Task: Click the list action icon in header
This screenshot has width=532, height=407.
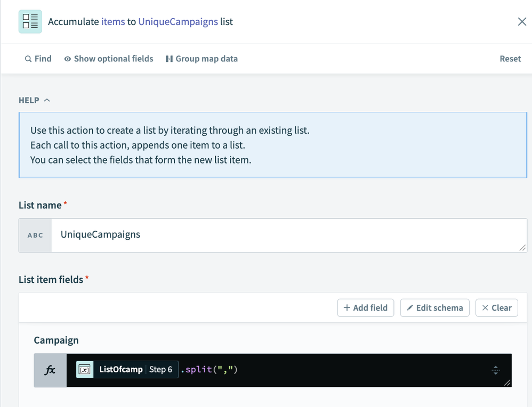Action: [30, 22]
